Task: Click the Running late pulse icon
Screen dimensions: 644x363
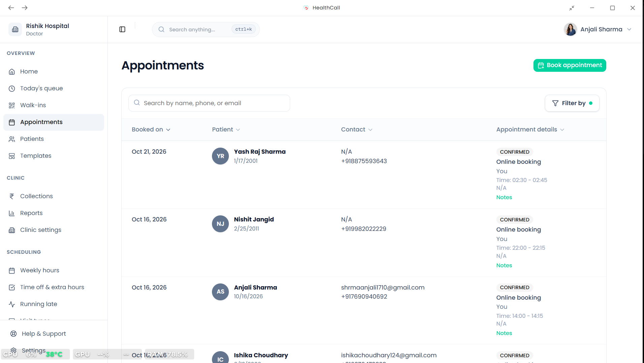Action: pos(12,304)
